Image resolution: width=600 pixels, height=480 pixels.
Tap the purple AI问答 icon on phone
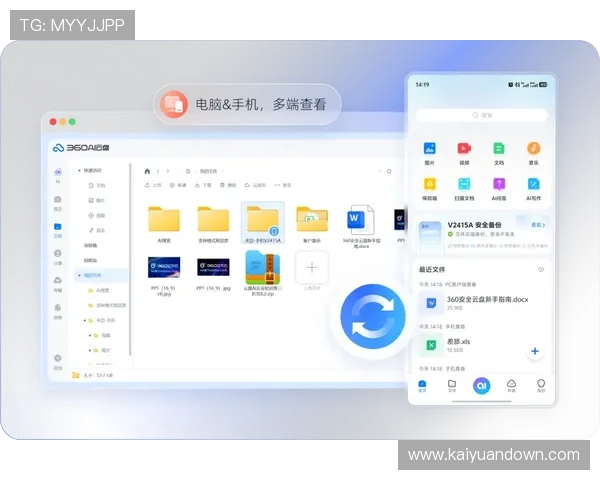pos(499,184)
